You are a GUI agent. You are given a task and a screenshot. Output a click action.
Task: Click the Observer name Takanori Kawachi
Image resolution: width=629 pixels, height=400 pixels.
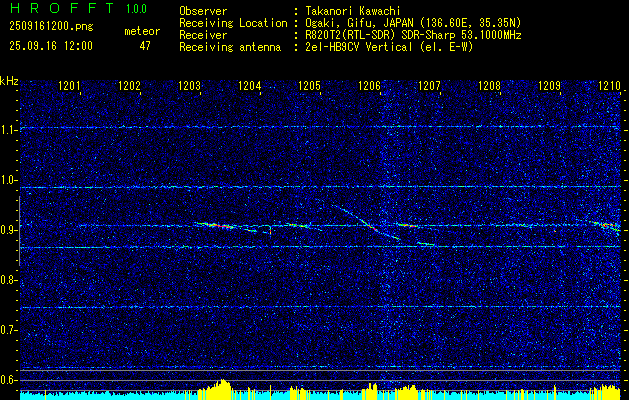[353, 11]
